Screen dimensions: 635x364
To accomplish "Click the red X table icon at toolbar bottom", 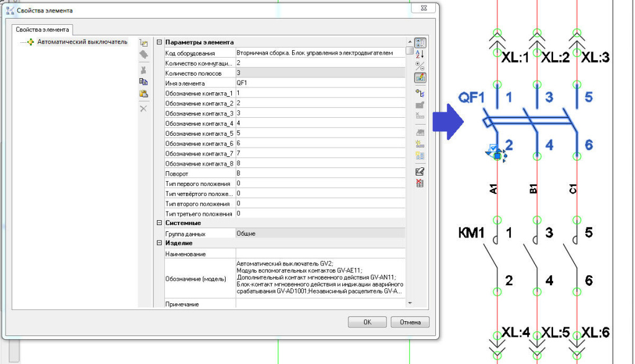I will click(420, 183).
